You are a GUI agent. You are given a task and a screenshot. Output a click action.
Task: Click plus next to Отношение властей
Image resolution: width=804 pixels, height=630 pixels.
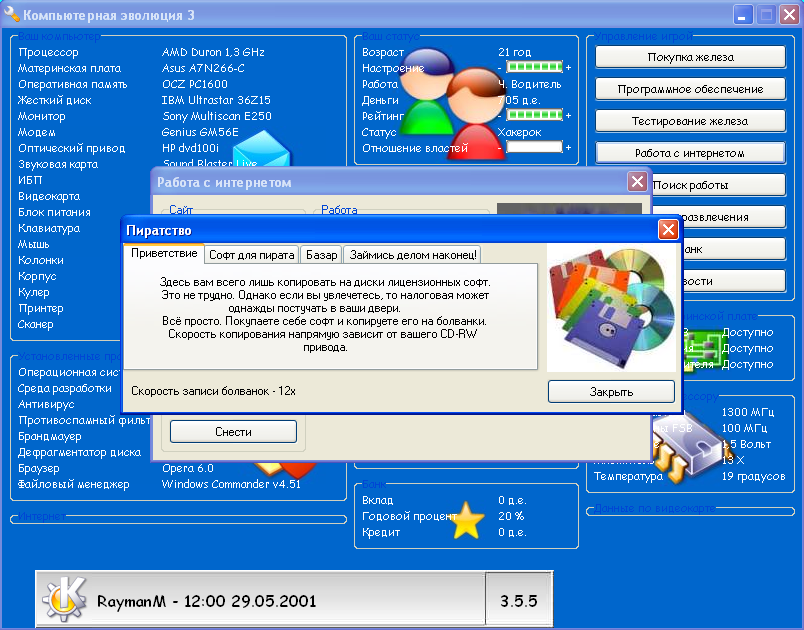[569, 148]
